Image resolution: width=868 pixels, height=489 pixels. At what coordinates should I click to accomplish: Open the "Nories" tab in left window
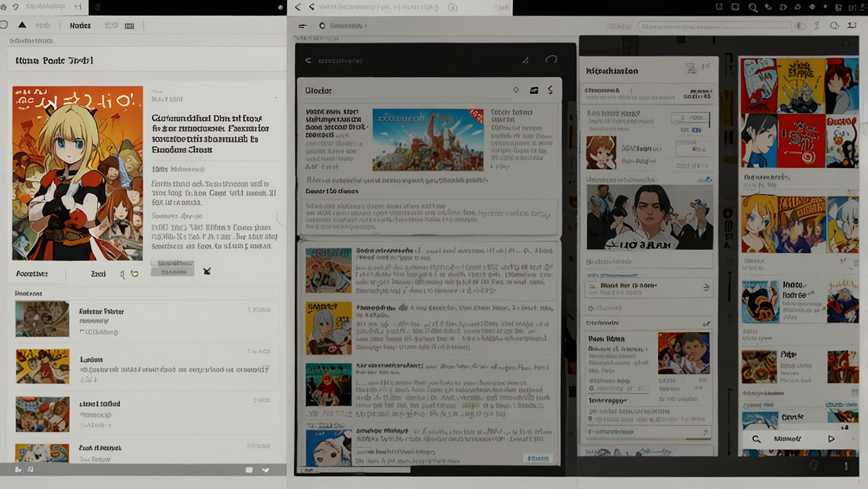(x=80, y=26)
